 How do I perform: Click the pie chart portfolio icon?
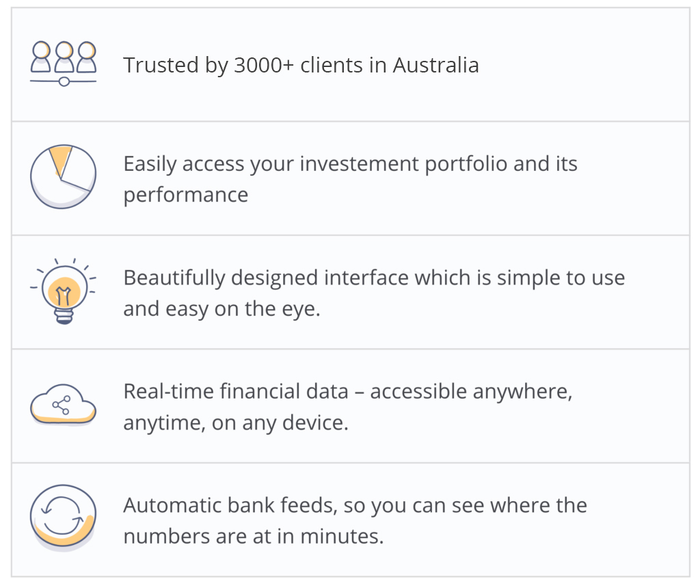(63, 176)
